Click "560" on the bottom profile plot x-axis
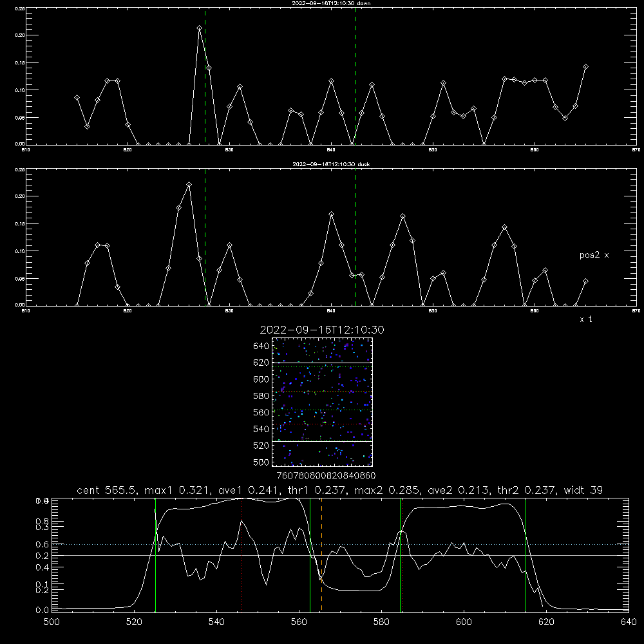The height and width of the screenshot is (644, 644). 299,622
